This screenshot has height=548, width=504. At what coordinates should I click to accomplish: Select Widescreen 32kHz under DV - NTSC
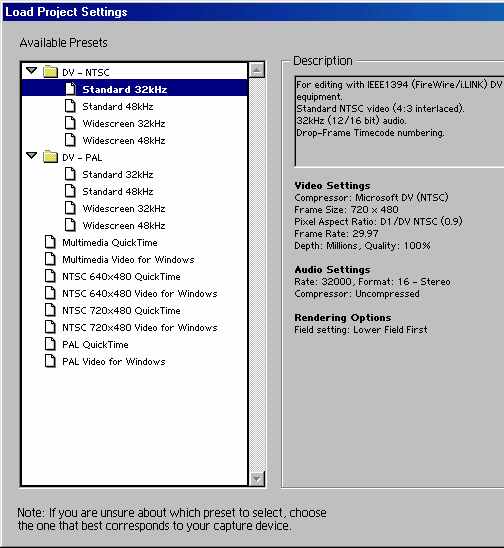click(x=124, y=124)
